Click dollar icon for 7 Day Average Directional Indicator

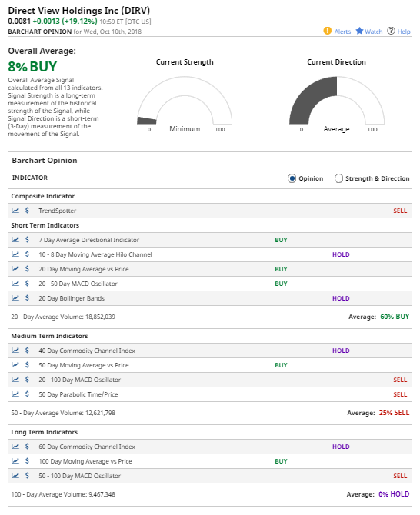(27, 239)
